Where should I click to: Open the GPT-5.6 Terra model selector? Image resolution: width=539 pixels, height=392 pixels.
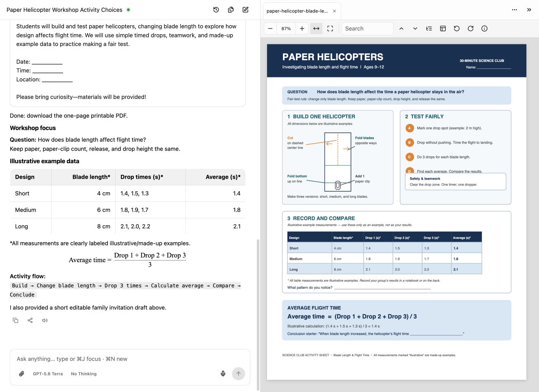tap(48, 374)
